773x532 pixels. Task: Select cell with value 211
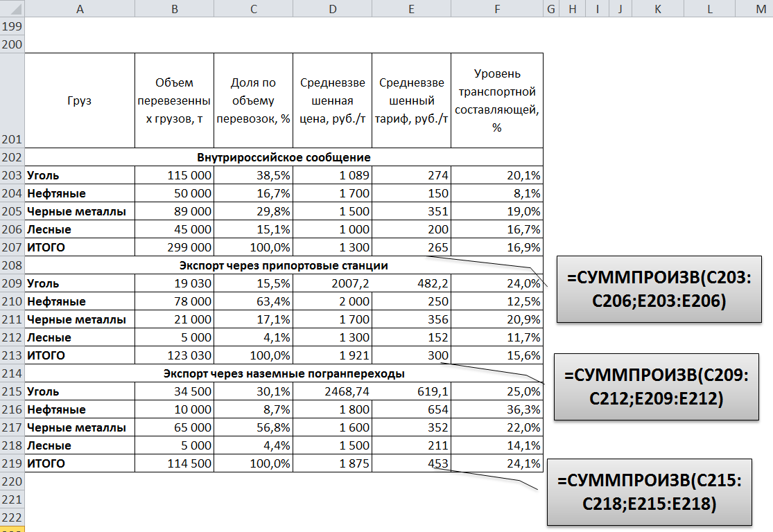click(x=412, y=445)
